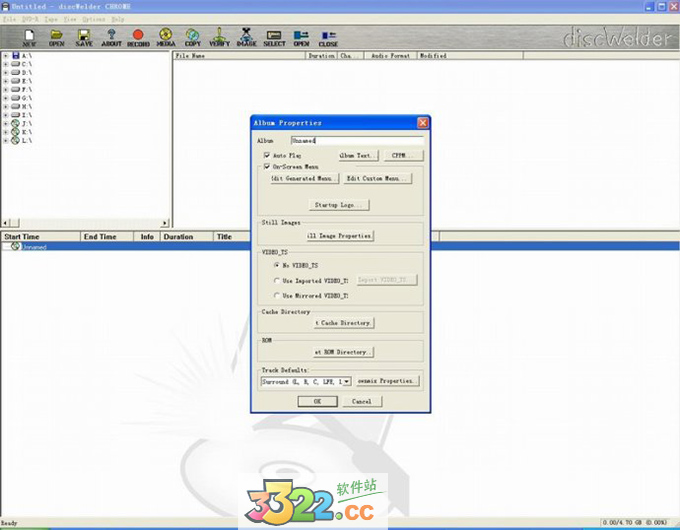Click the yellow folder OPEN toolbar icon
Viewport: 680px width, 530px height.
(56, 37)
